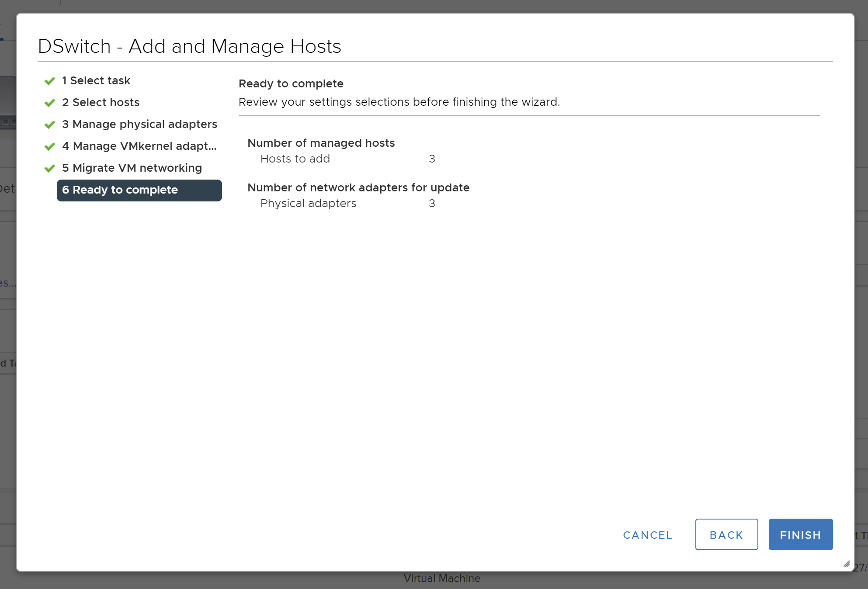This screenshot has height=589, width=868.
Task: Click the dialog resize handle corner
Action: (847, 564)
